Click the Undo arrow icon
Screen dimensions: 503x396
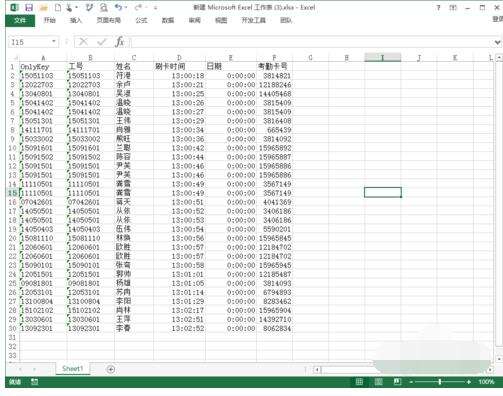coord(118,7)
